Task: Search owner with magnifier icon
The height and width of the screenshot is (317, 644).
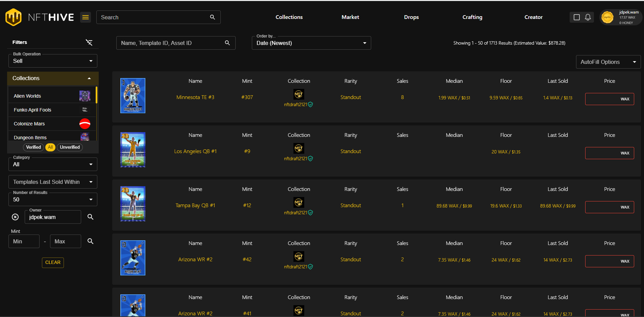Action: click(x=90, y=217)
